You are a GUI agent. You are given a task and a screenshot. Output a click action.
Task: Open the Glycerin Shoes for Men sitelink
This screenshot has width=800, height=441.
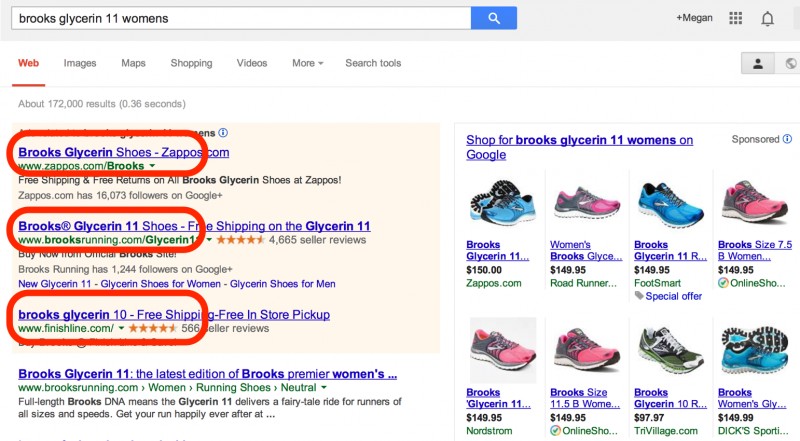(x=283, y=284)
